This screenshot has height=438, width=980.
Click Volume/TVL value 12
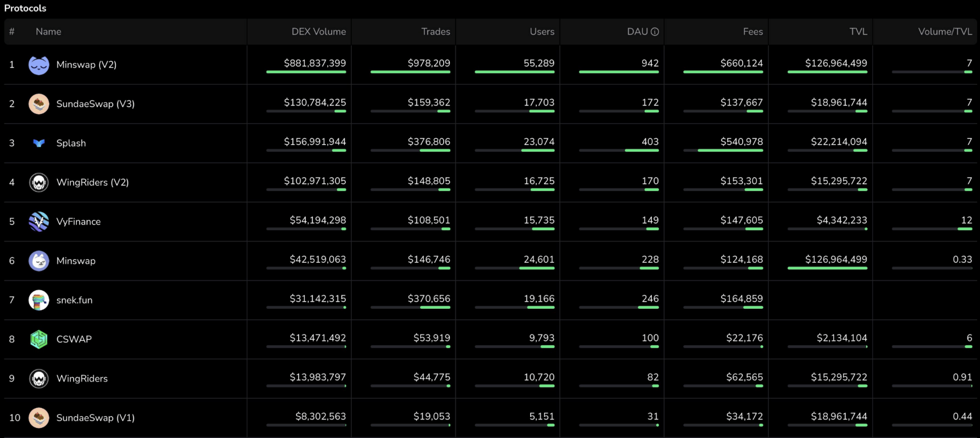click(x=967, y=221)
